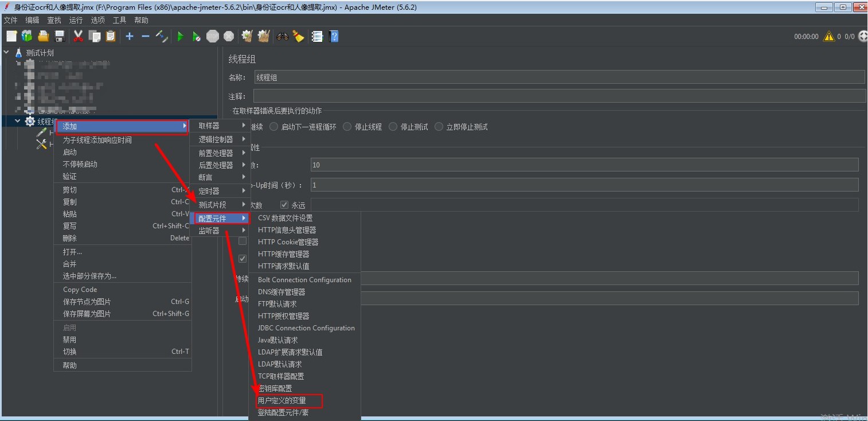Select the 停止线程 radio button
This screenshot has width=868, height=421.
(347, 127)
